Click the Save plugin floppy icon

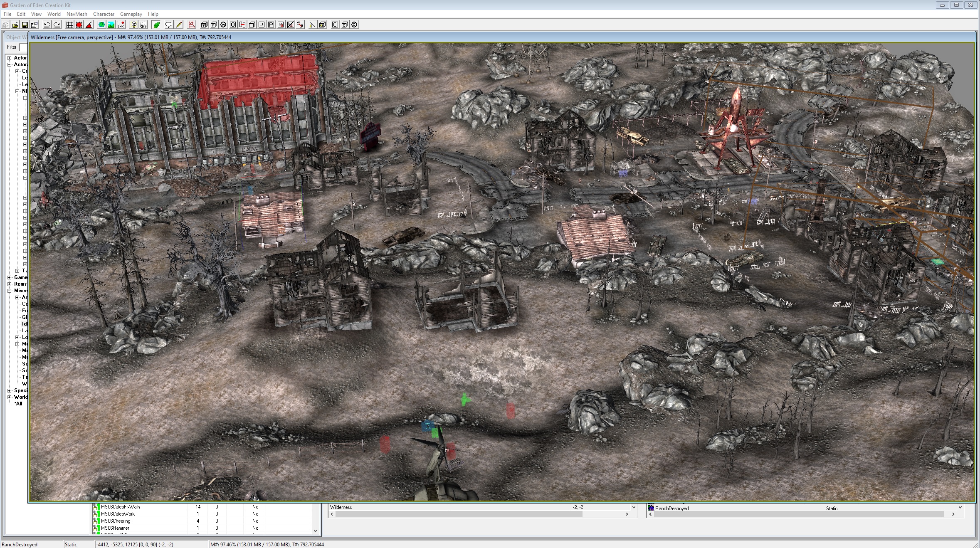click(25, 25)
